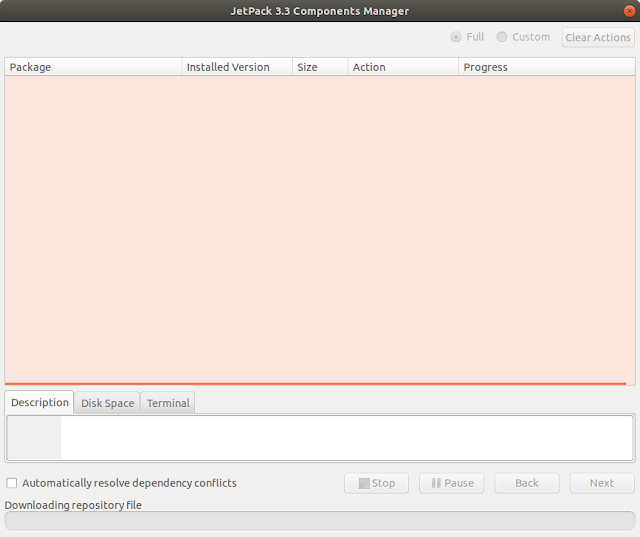
Task: Open the Disk Space tab
Action: tap(107, 403)
